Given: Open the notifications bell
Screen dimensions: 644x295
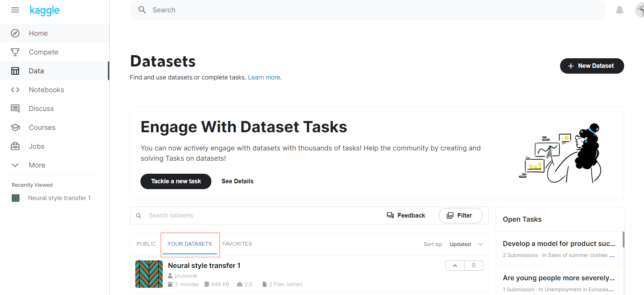Looking at the screenshot, I should tap(619, 10).
